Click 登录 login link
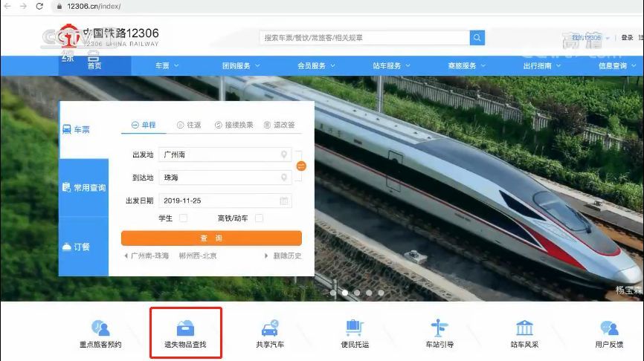 627,38
